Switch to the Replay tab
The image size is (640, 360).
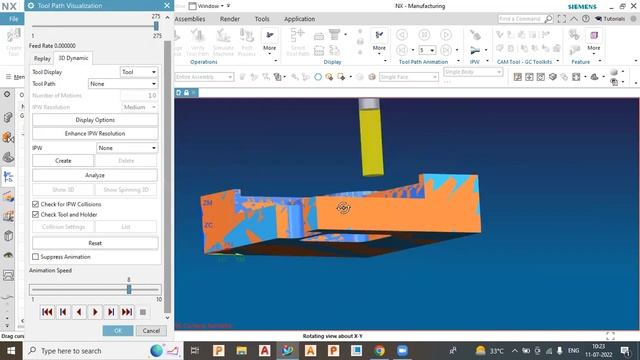(x=42, y=58)
